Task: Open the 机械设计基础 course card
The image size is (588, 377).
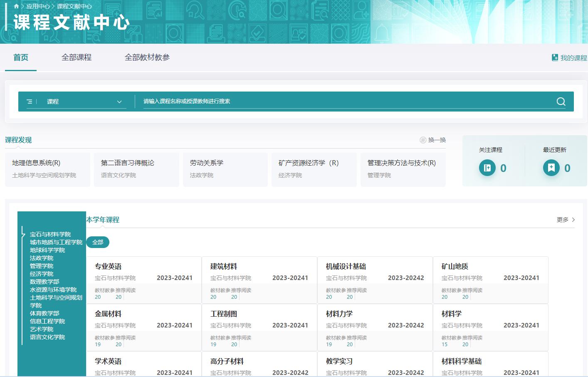Action: [x=374, y=280]
